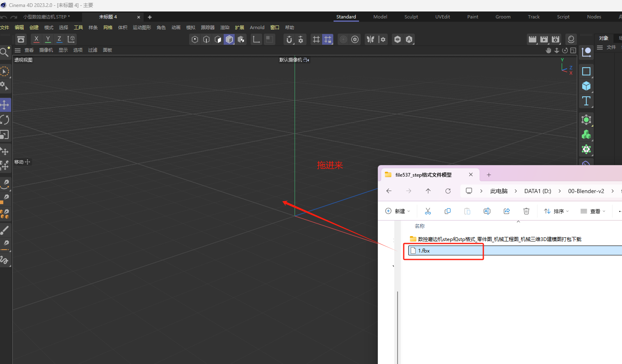Open render settings clapperboard gear icon

(556, 39)
